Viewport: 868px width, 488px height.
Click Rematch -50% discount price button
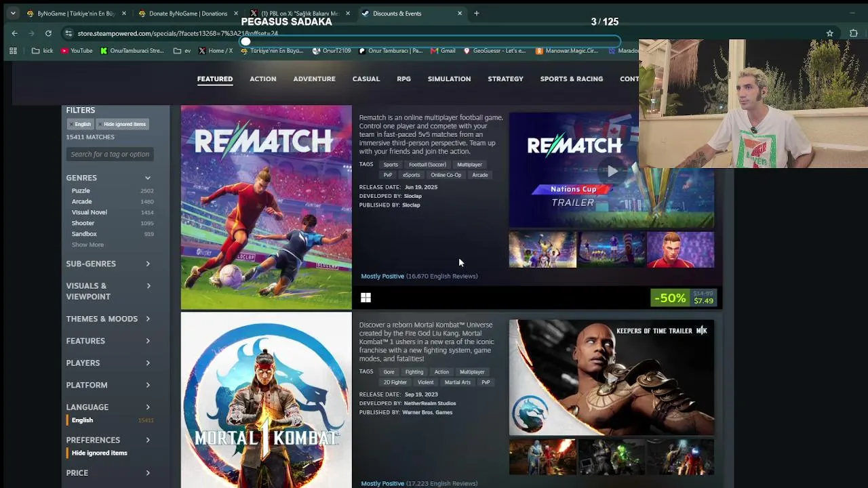tap(684, 298)
